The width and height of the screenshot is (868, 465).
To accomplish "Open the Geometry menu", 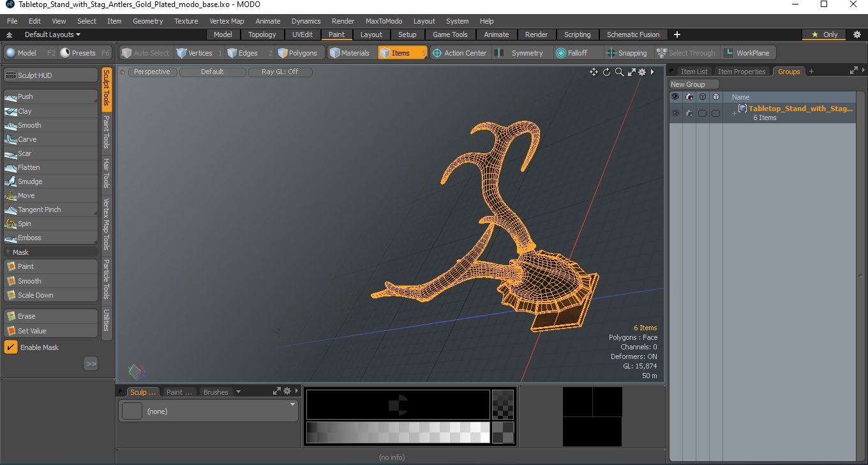I will pos(147,21).
